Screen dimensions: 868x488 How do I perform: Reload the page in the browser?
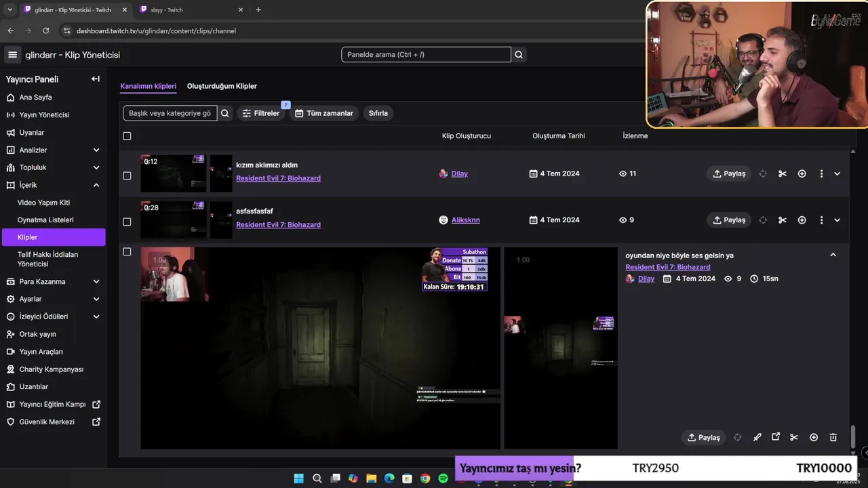[45, 30]
